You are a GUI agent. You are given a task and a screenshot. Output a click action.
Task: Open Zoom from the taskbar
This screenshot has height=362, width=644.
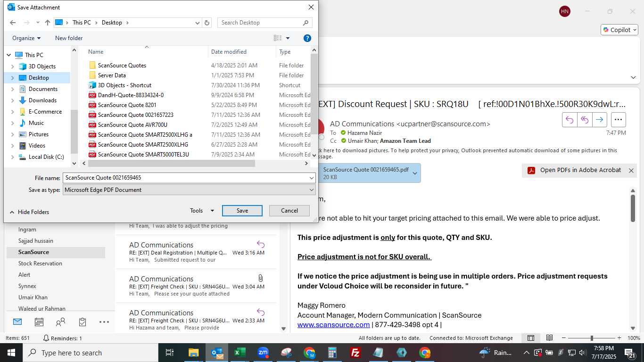263,353
